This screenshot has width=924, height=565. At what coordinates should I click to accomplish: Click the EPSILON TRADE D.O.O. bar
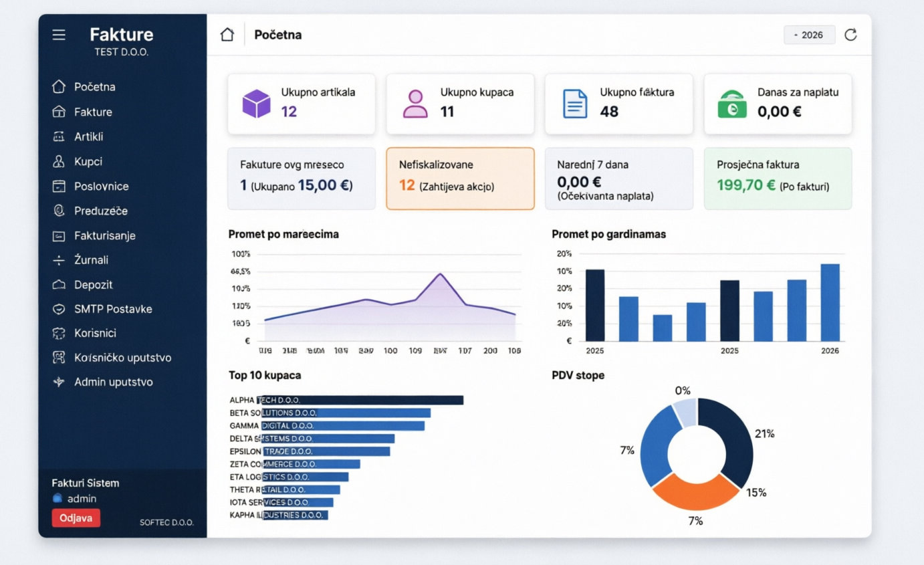point(326,451)
